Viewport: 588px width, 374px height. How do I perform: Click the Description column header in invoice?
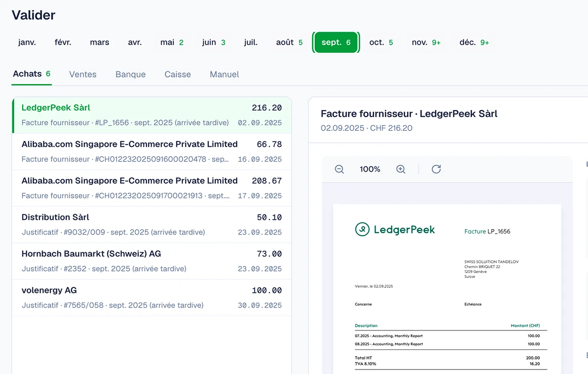click(x=366, y=326)
